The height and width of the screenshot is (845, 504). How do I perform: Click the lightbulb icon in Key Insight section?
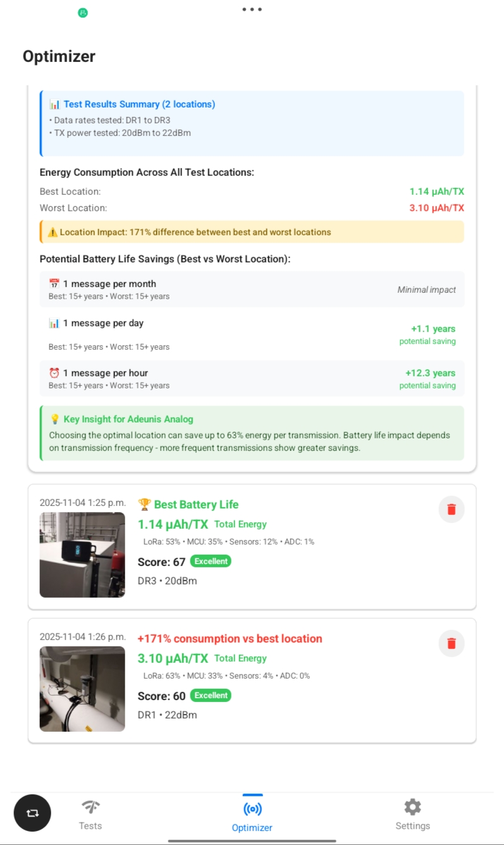[56, 419]
